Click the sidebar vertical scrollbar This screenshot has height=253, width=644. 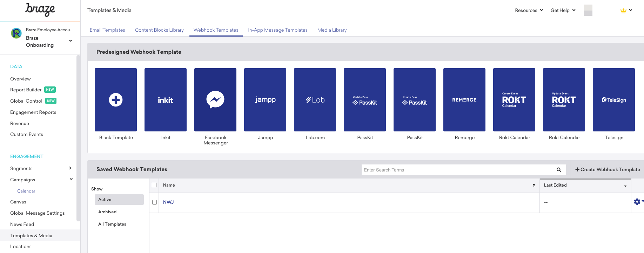pyautogui.click(x=78, y=138)
